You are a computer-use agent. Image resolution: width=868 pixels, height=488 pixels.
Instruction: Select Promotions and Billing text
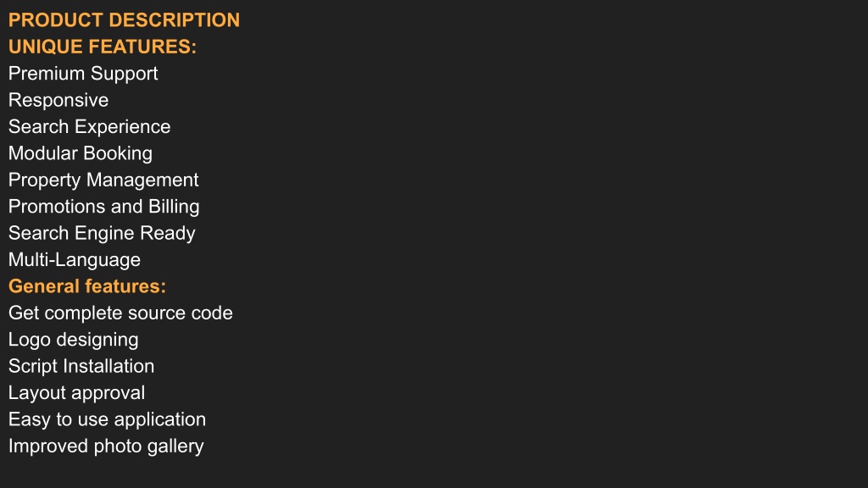click(x=104, y=207)
